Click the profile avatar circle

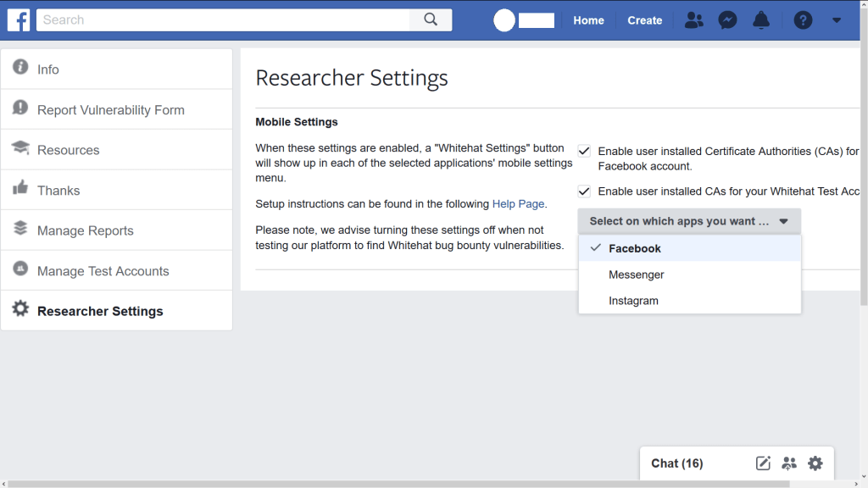click(x=504, y=20)
